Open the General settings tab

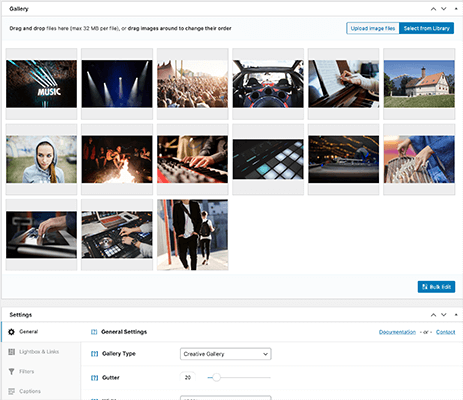point(41,332)
